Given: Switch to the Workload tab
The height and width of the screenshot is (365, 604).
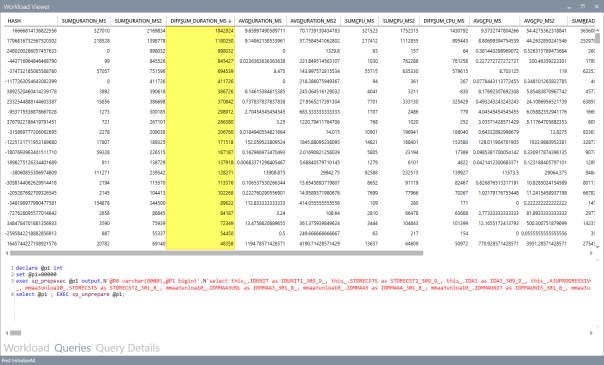Looking at the screenshot, I should (x=27, y=348).
